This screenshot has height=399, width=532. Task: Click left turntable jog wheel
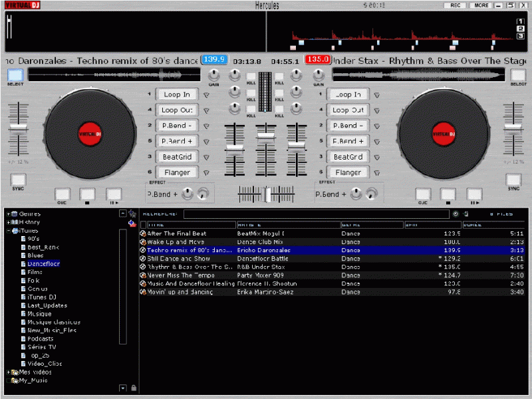(x=90, y=134)
